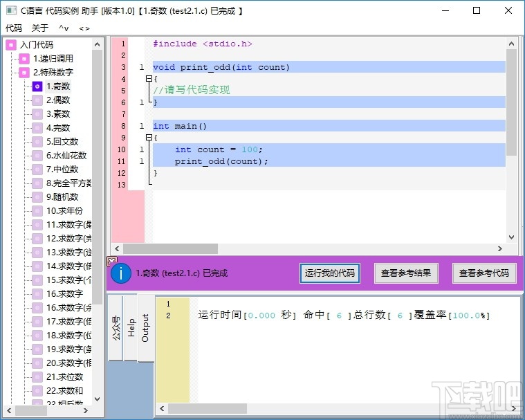Select 9.随机数 in the tree

coord(62,197)
